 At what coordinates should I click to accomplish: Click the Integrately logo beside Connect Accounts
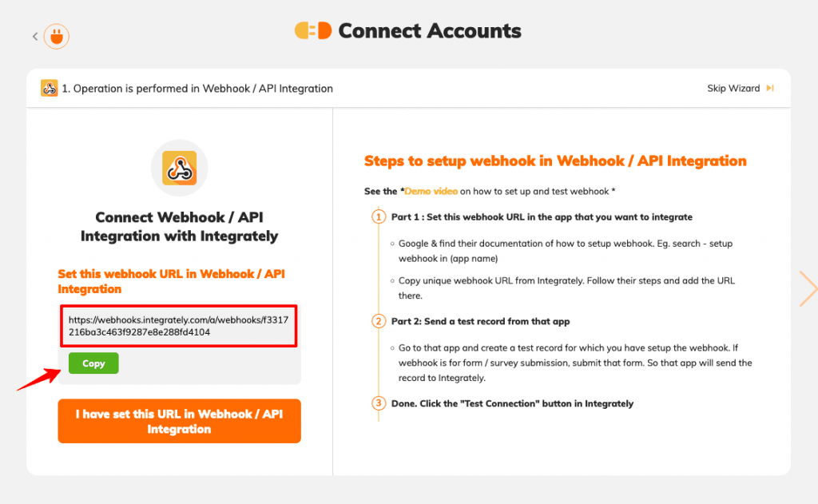pyautogui.click(x=313, y=31)
